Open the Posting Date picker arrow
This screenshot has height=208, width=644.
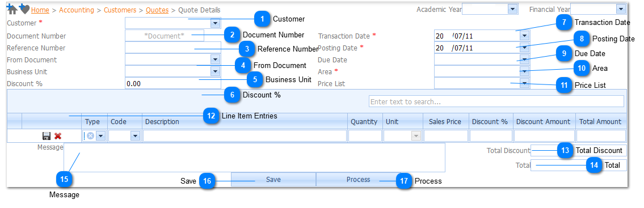click(524, 48)
